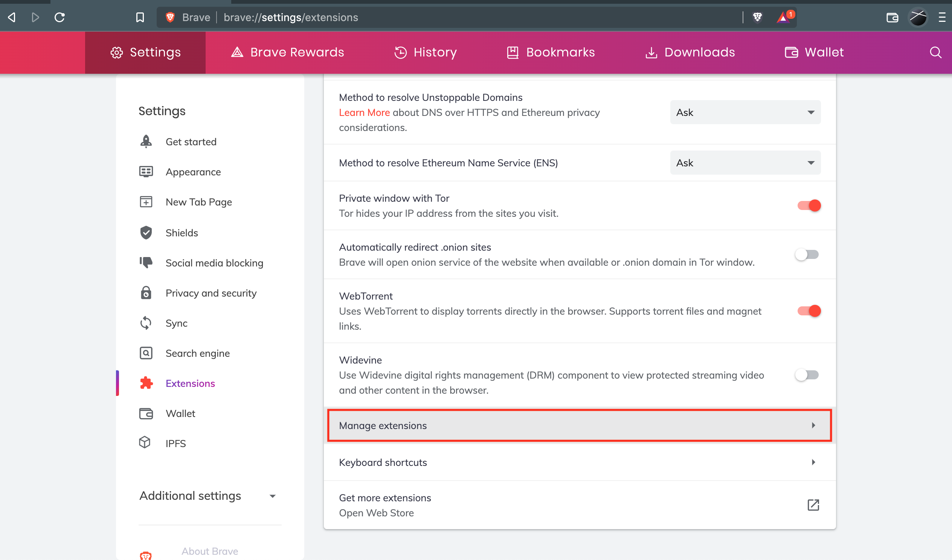This screenshot has width=952, height=560.
Task: Open Wallet settings in the sidebar
Action: pyautogui.click(x=180, y=414)
